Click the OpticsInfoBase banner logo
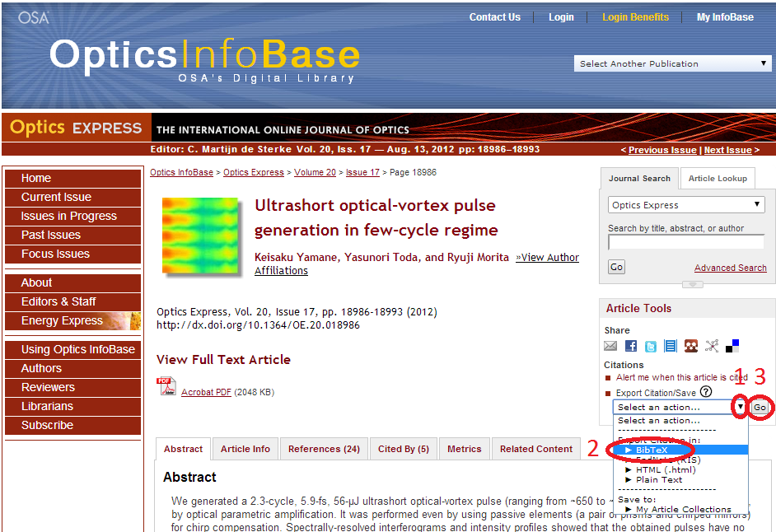Viewport: 776px width, 532px height. (x=204, y=59)
